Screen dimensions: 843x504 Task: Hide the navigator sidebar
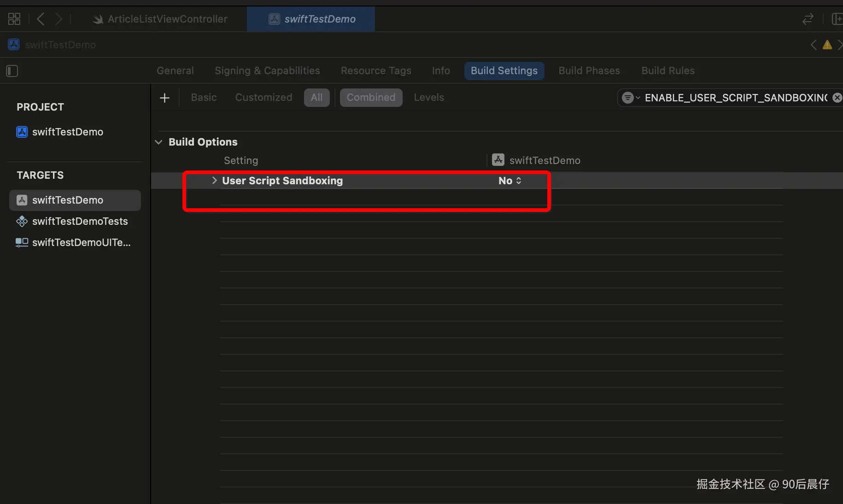pos(12,71)
